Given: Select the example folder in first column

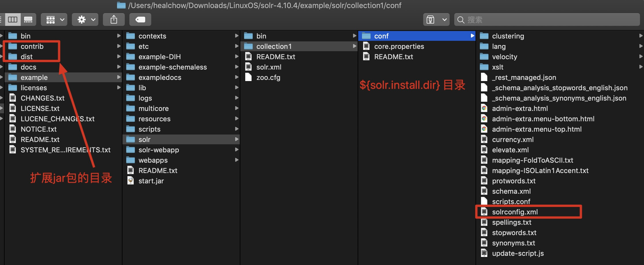Looking at the screenshot, I should [63, 77].
